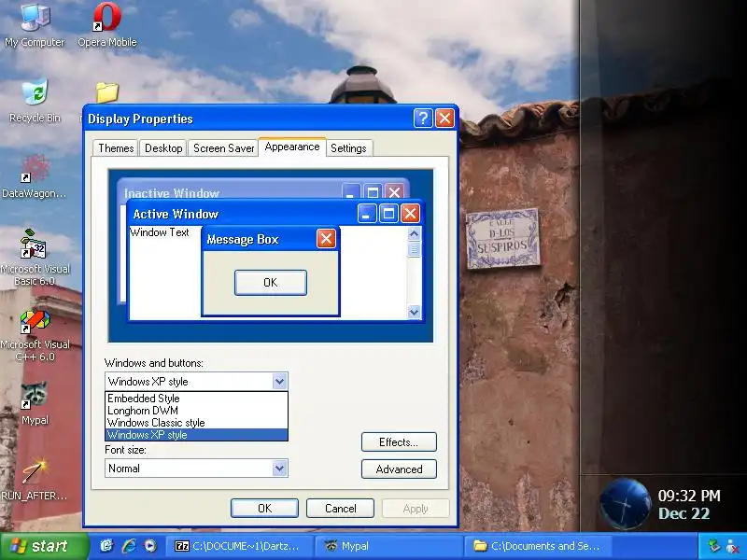Open the My Computer desktop icon
Viewport: 747px width, 560px height.
coord(35,25)
